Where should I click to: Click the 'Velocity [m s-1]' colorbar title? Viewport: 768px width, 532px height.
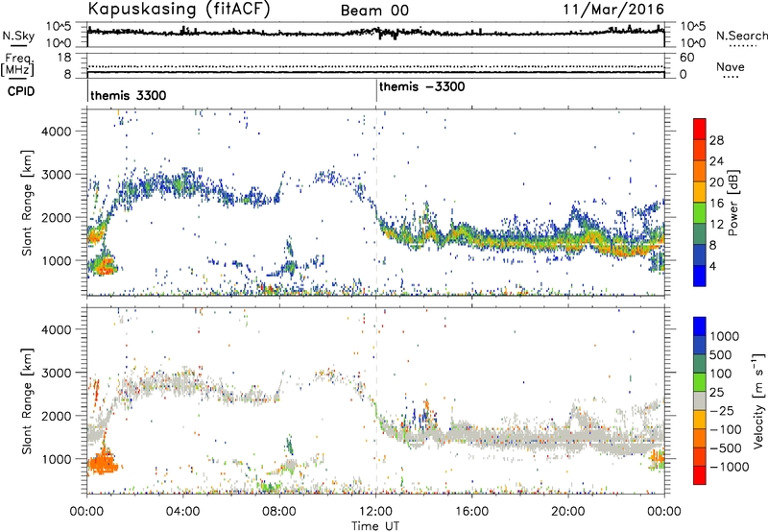tap(758, 400)
